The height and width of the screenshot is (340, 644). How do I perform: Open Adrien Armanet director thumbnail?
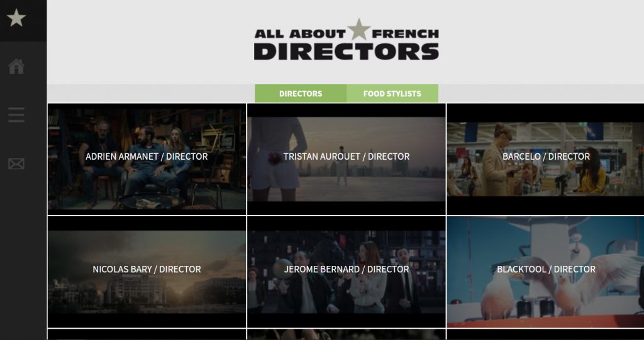147,159
